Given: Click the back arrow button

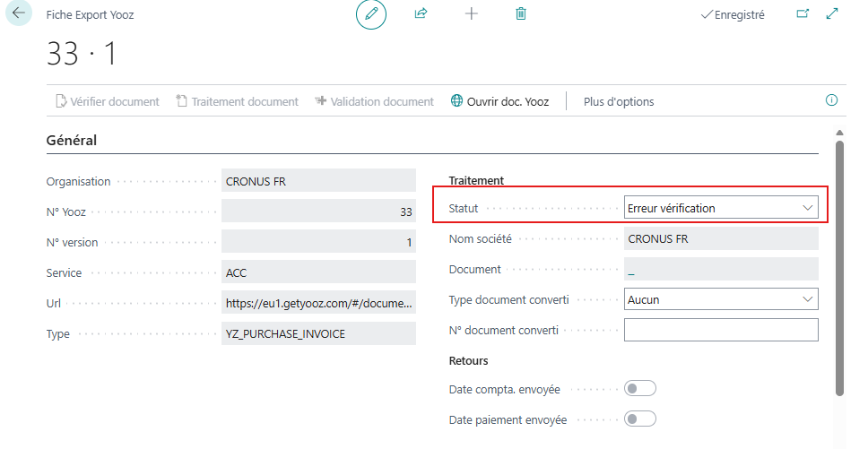Looking at the screenshot, I should 18,14.
